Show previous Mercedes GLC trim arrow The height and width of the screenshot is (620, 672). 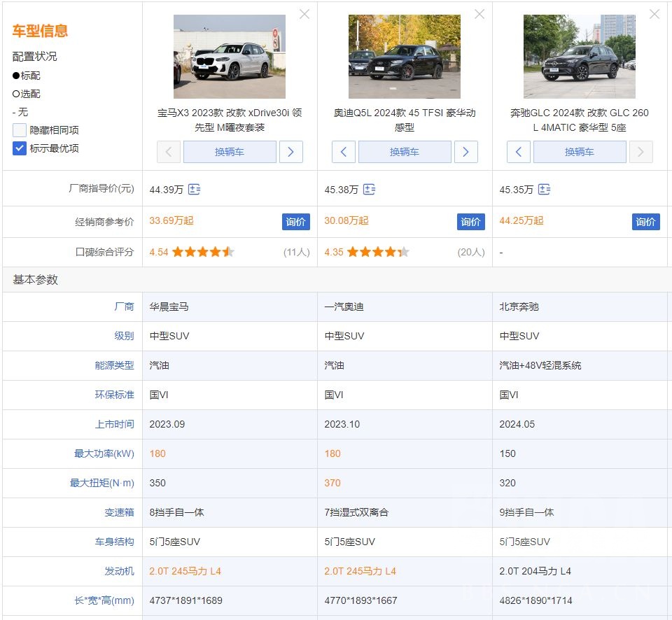click(x=518, y=152)
